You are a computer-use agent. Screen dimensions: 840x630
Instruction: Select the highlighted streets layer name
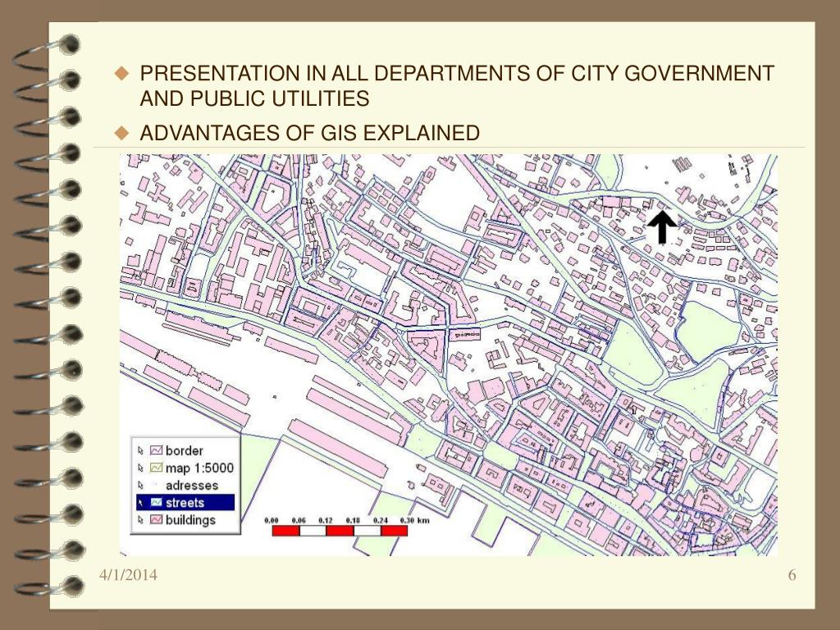pyautogui.click(x=185, y=503)
